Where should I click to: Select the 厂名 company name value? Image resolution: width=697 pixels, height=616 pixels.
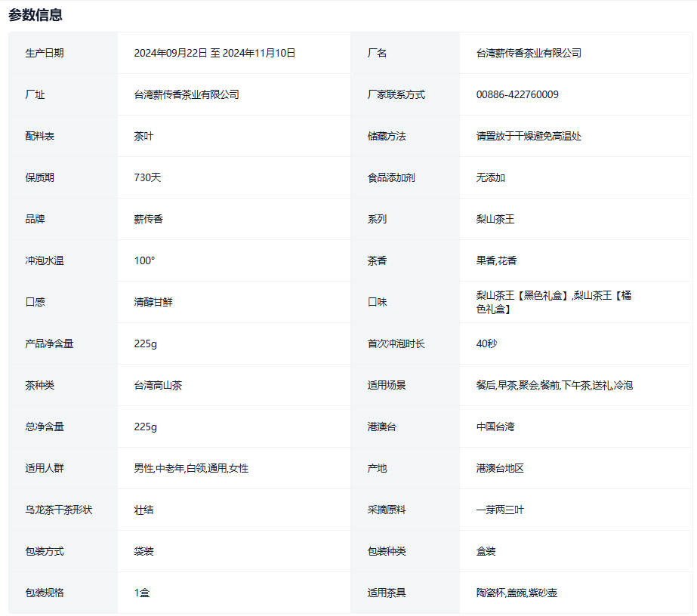click(x=529, y=53)
